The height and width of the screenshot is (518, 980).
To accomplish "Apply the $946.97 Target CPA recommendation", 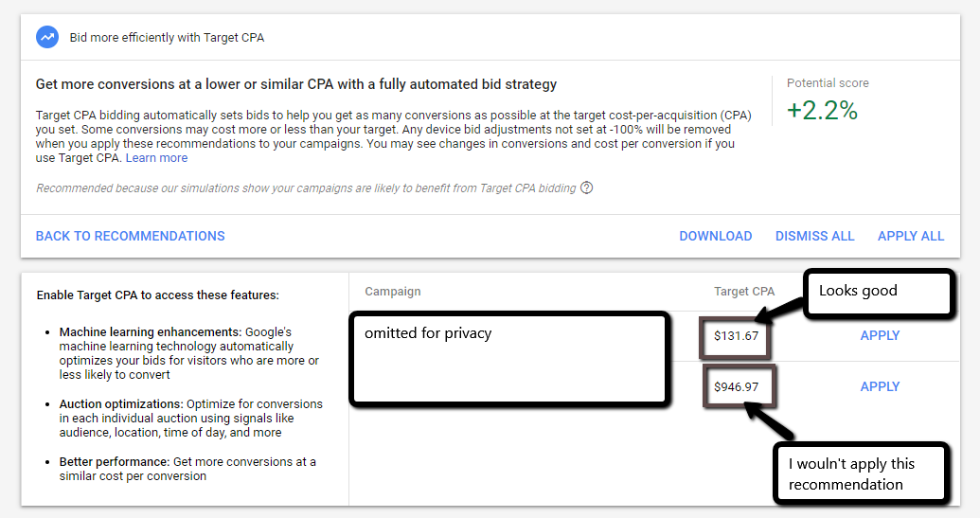I will [x=880, y=386].
